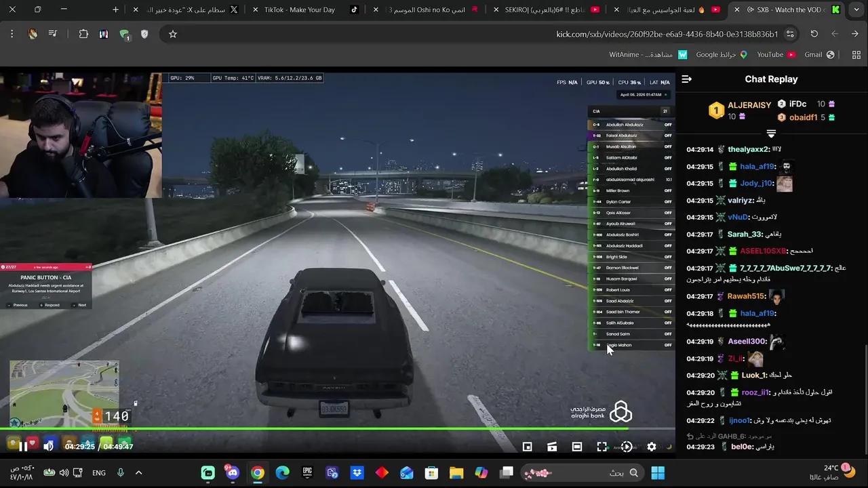Image resolution: width=868 pixels, height=488 pixels.
Task: Open the clip creation button
Action: tap(552, 447)
